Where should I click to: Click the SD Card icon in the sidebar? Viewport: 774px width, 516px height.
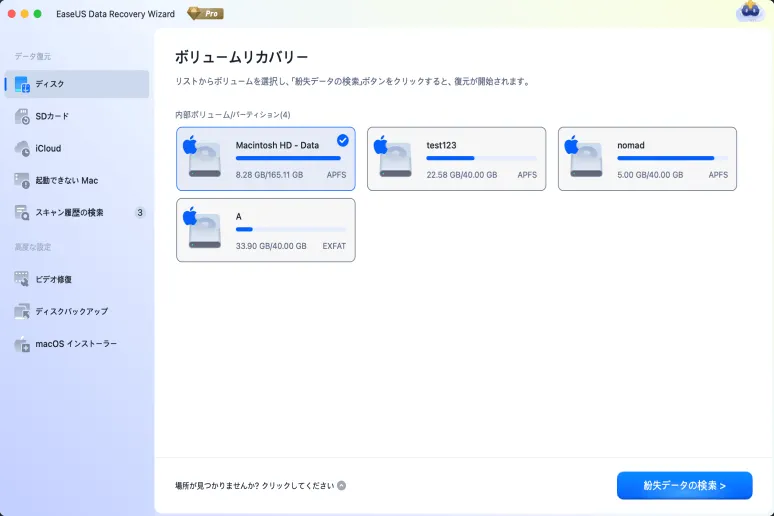(22, 117)
